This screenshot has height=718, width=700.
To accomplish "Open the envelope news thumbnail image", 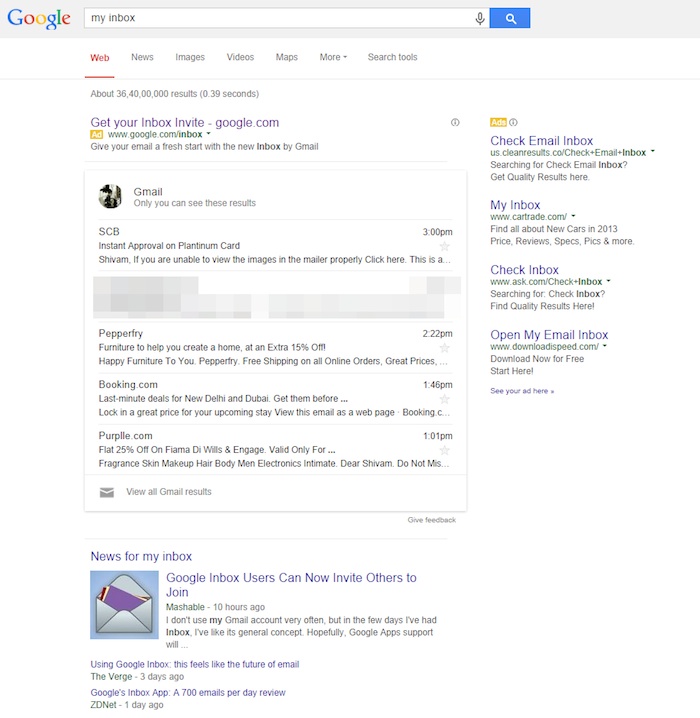I will tap(124, 604).
